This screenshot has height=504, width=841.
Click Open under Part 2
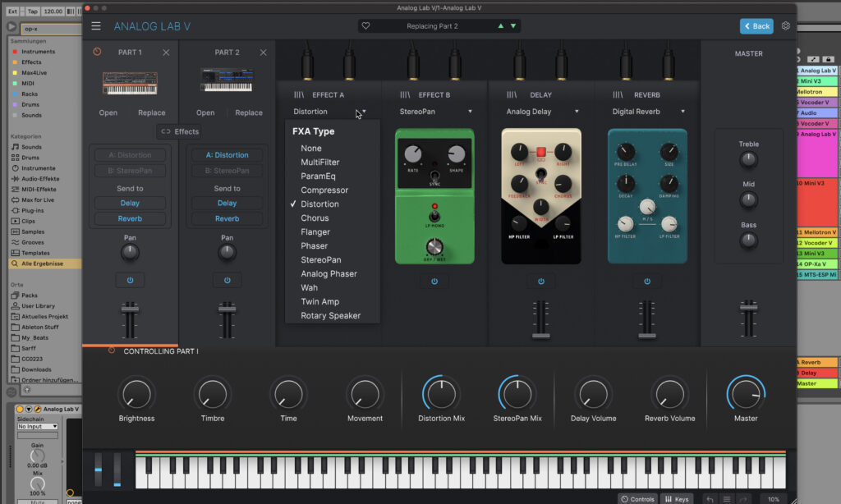coord(205,112)
